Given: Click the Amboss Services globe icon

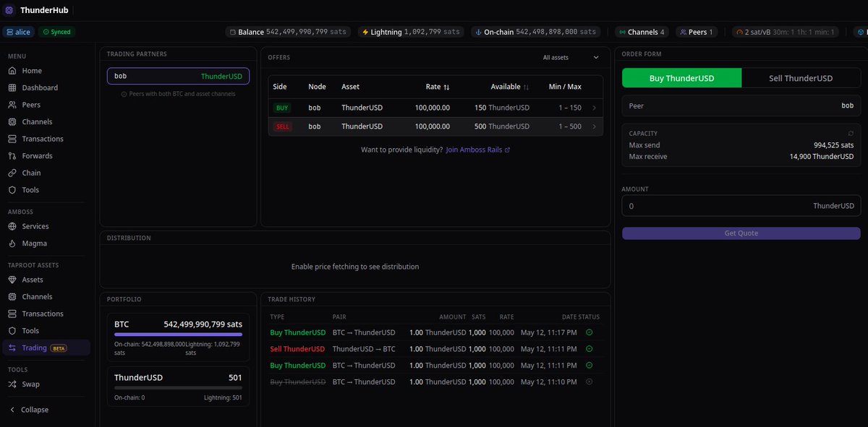Looking at the screenshot, I should pyautogui.click(x=12, y=226).
